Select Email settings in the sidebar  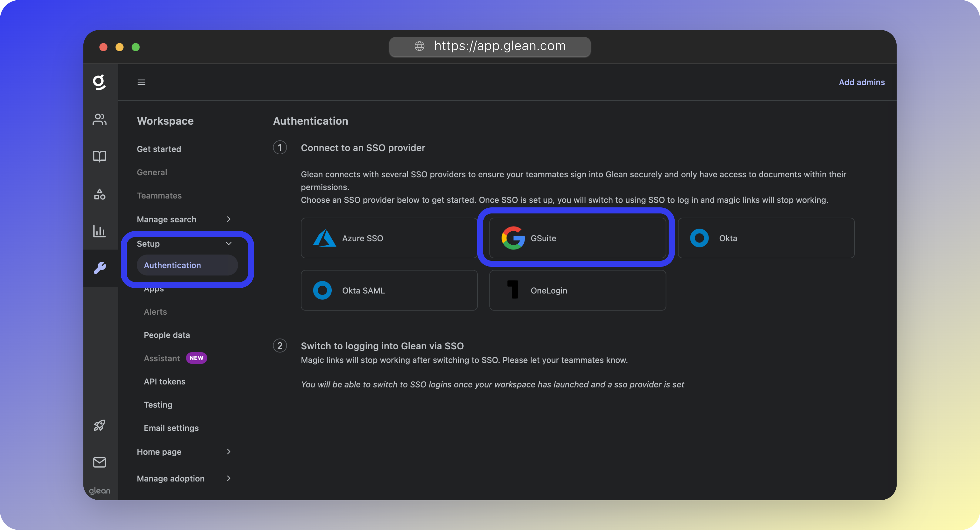click(171, 428)
